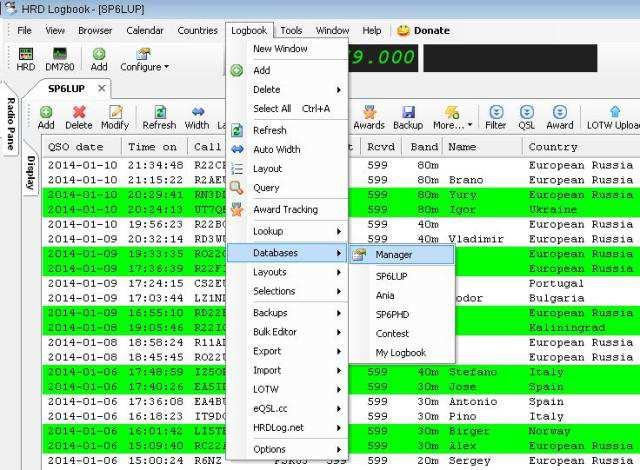
Task: Open the Display side tab
Action: 31,173
